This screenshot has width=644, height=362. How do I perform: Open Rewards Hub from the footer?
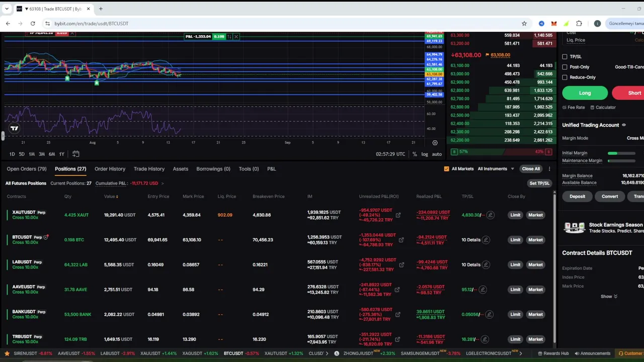pyautogui.click(x=552, y=353)
